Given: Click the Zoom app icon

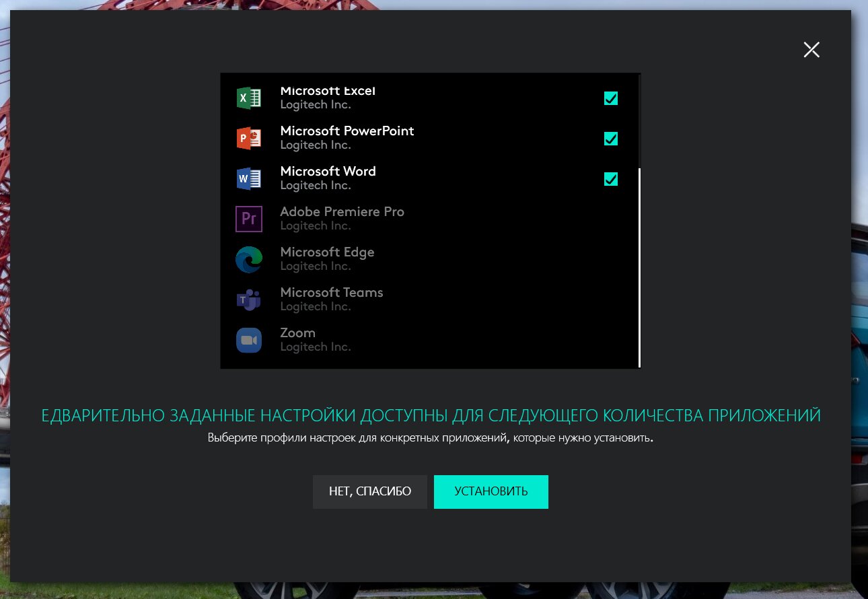Looking at the screenshot, I should (x=249, y=341).
